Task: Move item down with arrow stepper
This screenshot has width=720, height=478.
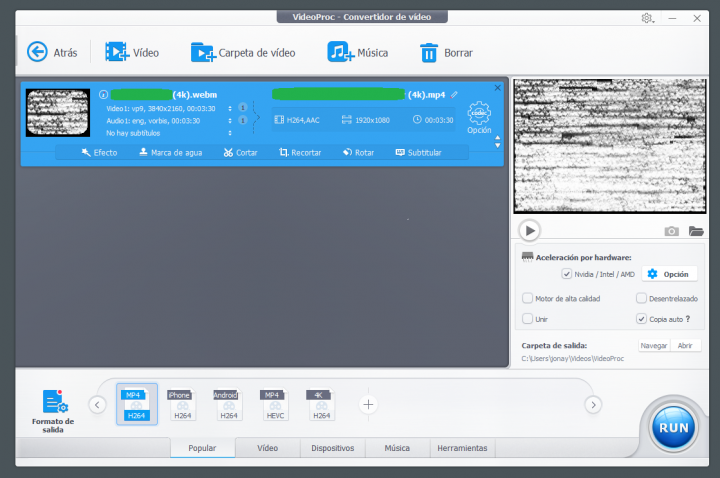Action: pos(497,146)
